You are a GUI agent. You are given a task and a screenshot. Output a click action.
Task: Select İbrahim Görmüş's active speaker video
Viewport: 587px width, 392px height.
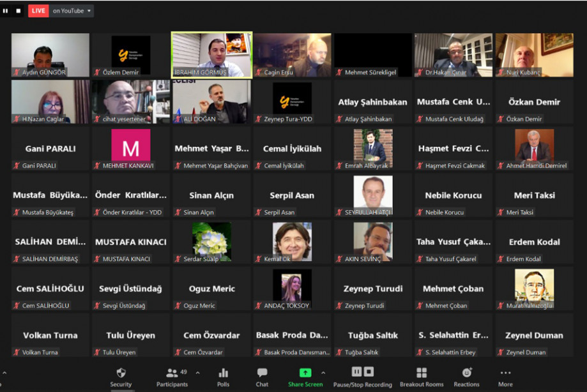point(211,54)
